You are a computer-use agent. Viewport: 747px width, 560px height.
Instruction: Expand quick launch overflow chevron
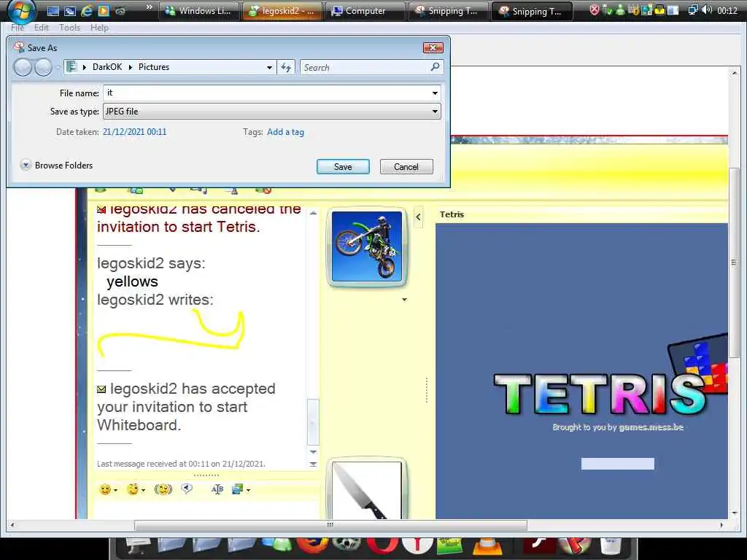coord(149,7)
